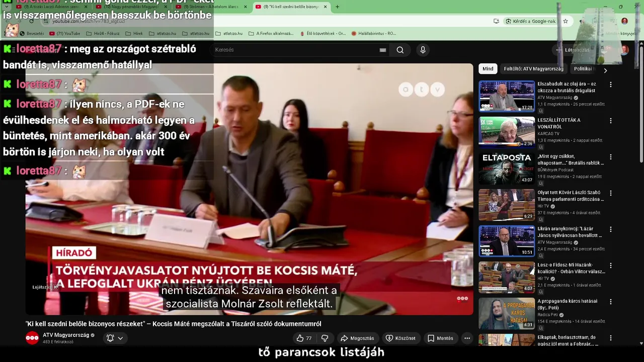This screenshot has width=644, height=362.
Task: Open a new browser tab with plus icon
Action: 337,7
